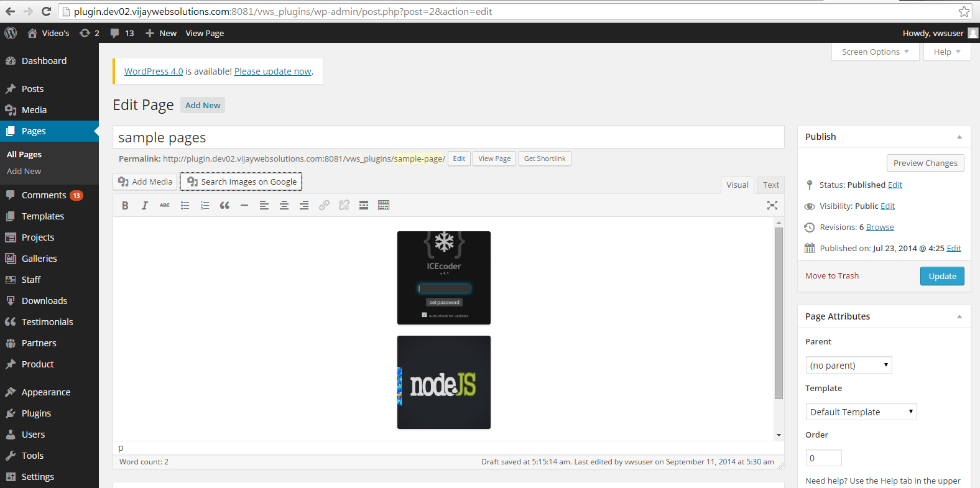Open the Template dropdown
This screenshot has height=488, width=980.
click(861, 412)
